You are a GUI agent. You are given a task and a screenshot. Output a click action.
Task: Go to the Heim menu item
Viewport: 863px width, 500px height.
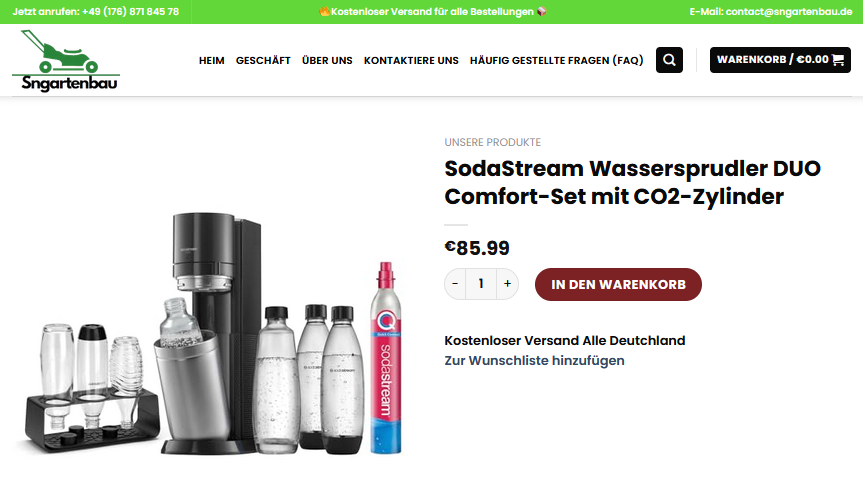tap(211, 61)
